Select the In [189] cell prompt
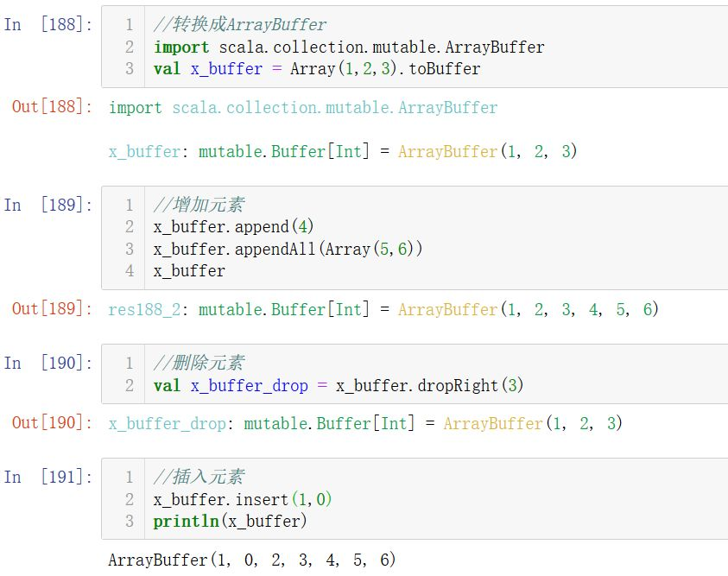Screen dimensions: 728x576 48,205
